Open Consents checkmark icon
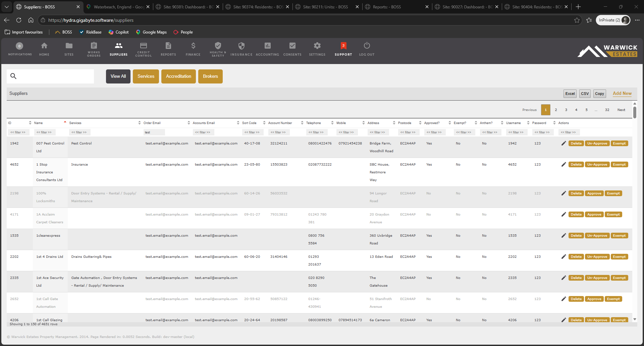 pos(292,46)
